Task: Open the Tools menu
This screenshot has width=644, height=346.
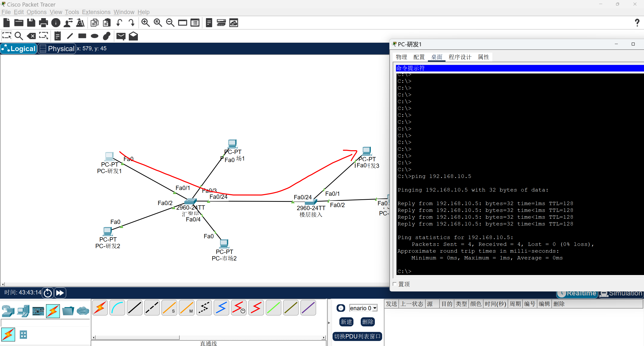Action: (x=72, y=12)
